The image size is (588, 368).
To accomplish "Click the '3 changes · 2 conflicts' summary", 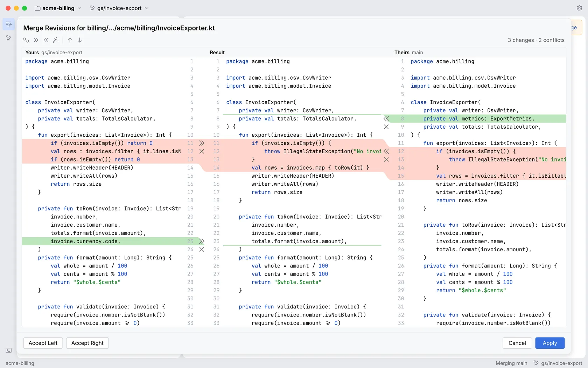I will point(536,40).
